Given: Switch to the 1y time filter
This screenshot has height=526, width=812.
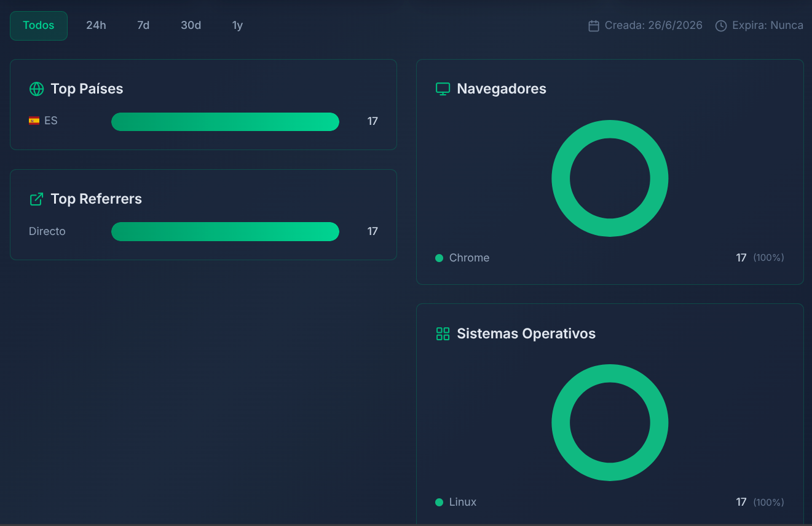Looking at the screenshot, I should click(237, 26).
